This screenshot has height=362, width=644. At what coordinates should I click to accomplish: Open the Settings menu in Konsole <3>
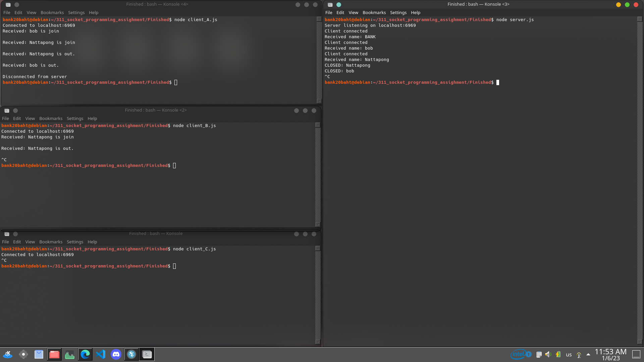(x=398, y=12)
